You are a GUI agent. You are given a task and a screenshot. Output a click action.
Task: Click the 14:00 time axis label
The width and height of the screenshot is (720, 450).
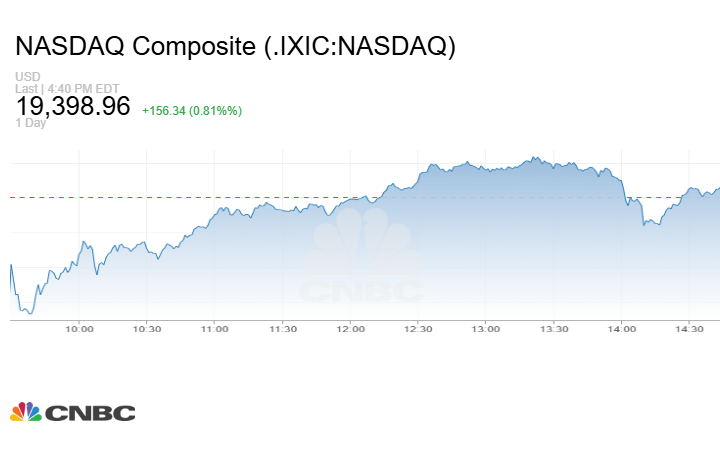(x=622, y=329)
